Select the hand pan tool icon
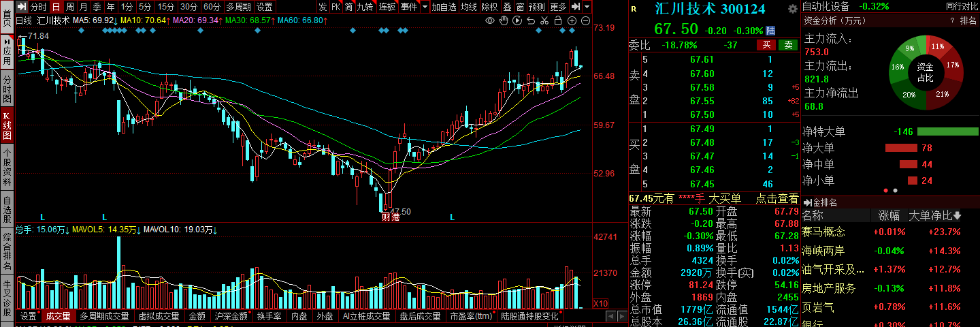This screenshot has height=327, width=980. (503, 21)
